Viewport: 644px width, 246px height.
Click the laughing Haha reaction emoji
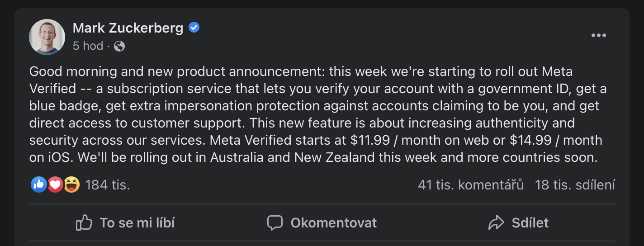click(71, 184)
